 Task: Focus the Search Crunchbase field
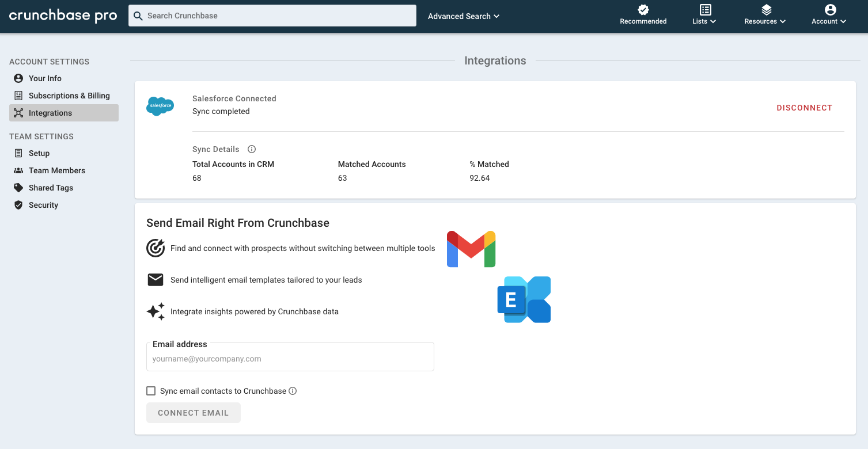[272, 16]
